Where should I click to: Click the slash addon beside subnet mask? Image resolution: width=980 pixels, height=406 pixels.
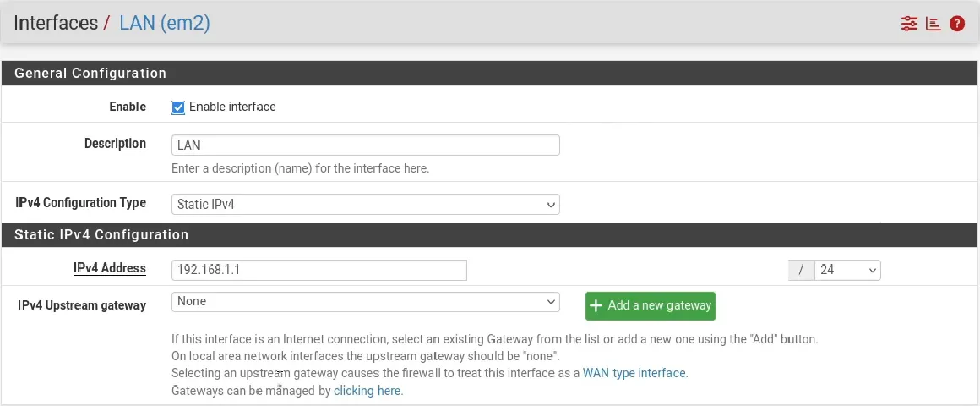click(x=801, y=271)
